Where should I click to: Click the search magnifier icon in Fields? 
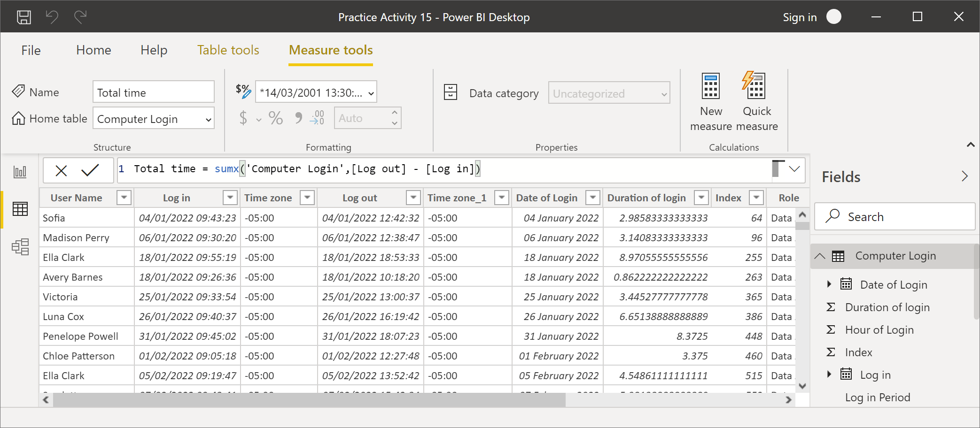pos(832,216)
